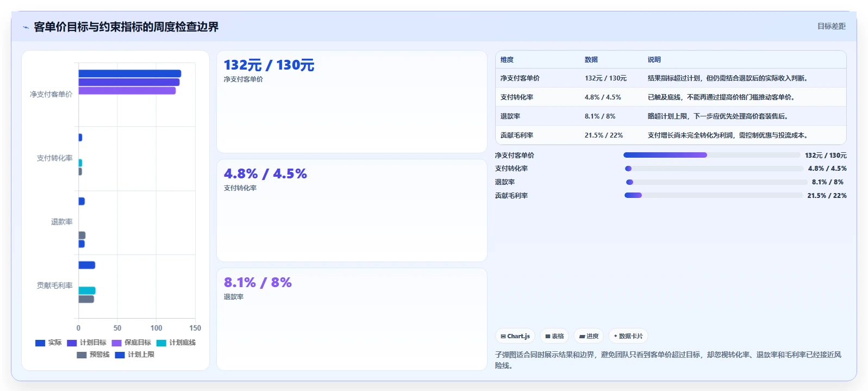Click the grey 预警线 bar for 退款率
868x391 pixels.
[x=82, y=235]
